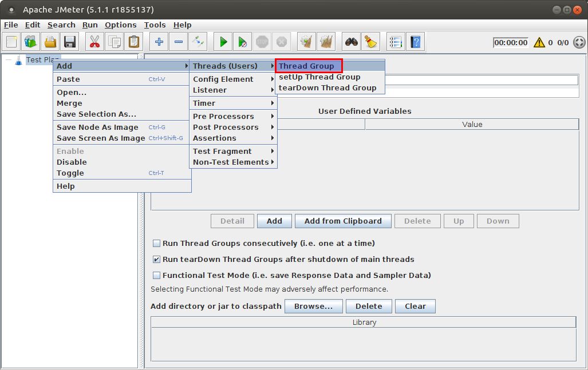The width and height of the screenshot is (588, 370).
Task: Open Help question mark icon
Action: (416, 42)
